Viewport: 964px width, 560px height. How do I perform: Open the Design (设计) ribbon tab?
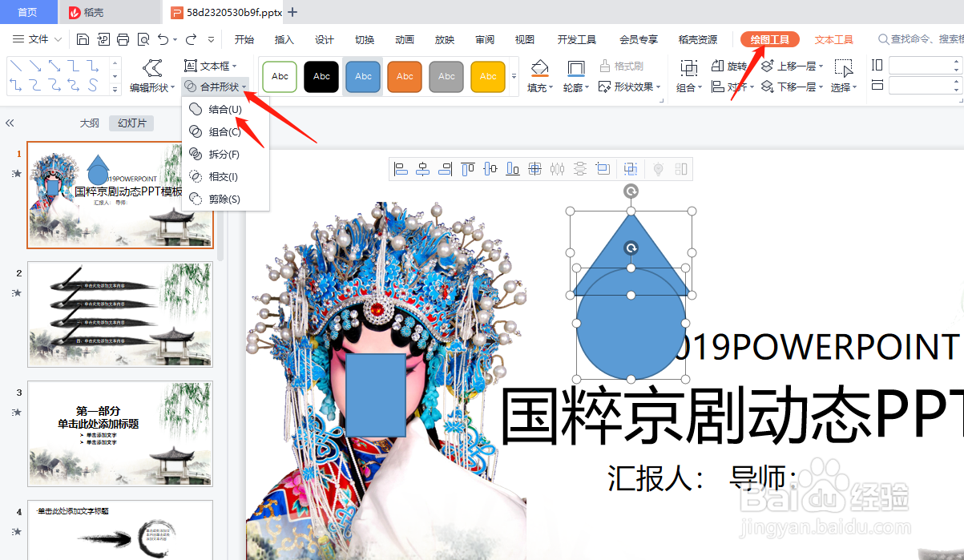coord(325,39)
